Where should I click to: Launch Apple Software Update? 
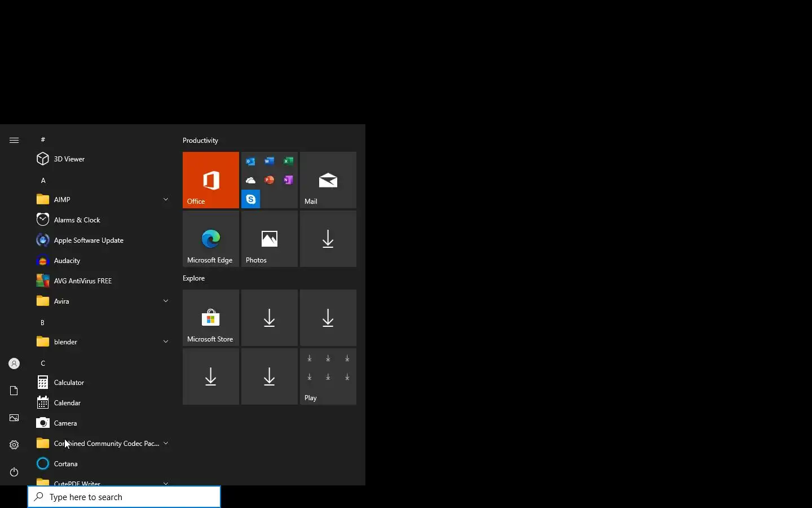coord(101,240)
